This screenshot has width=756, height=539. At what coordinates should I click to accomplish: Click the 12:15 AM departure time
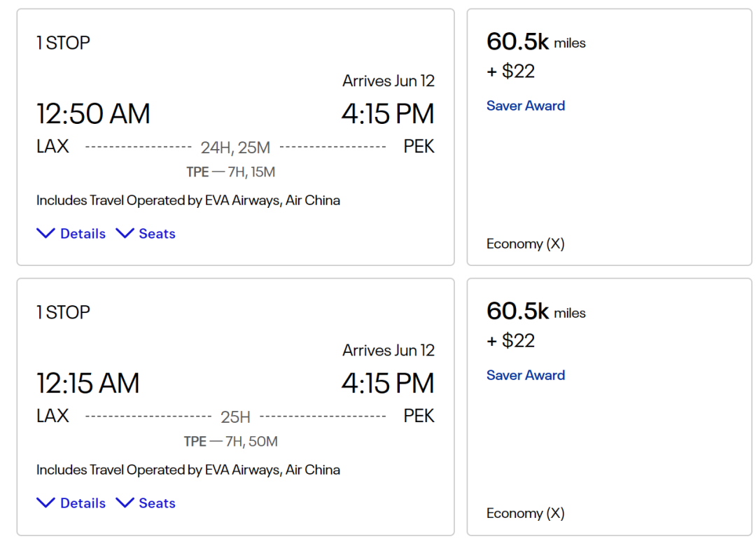tap(88, 383)
